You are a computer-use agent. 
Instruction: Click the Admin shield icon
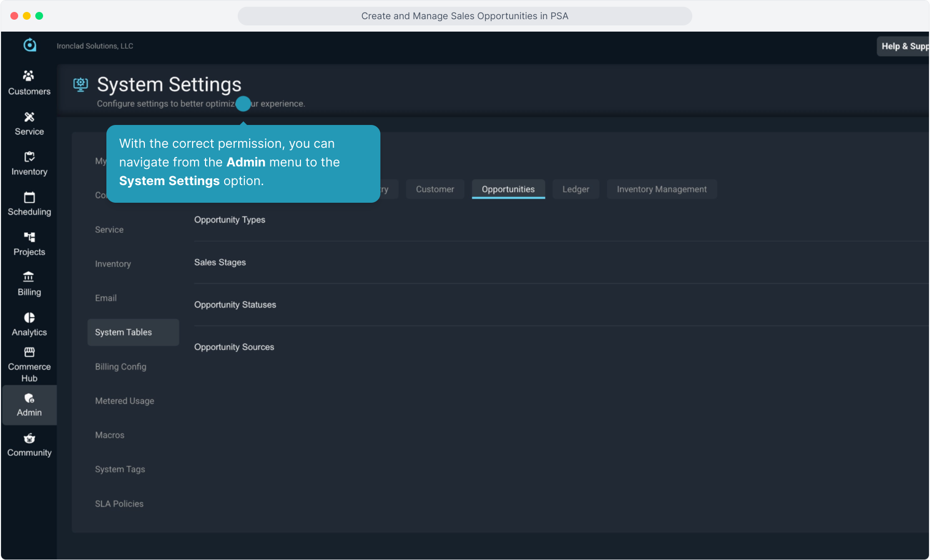click(29, 398)
